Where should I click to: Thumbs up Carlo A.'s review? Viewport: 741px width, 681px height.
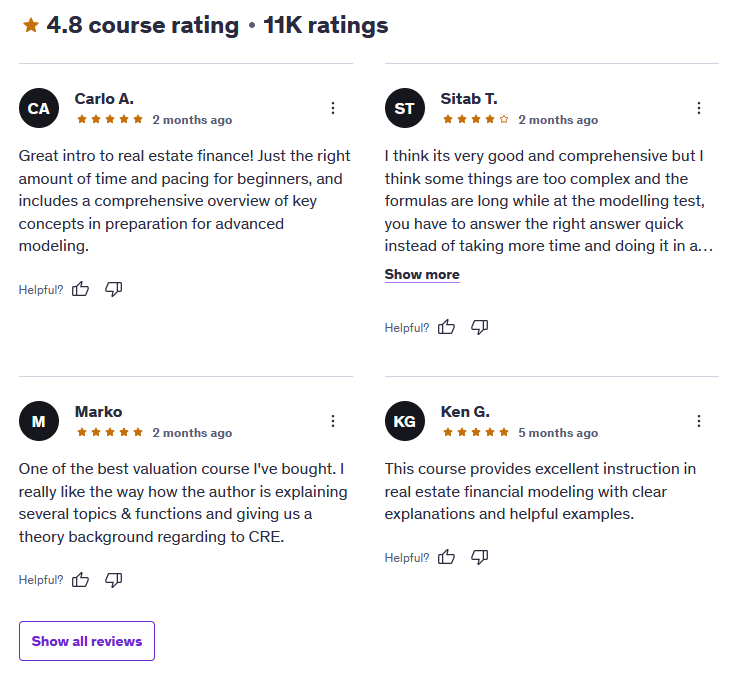[81, 289]
